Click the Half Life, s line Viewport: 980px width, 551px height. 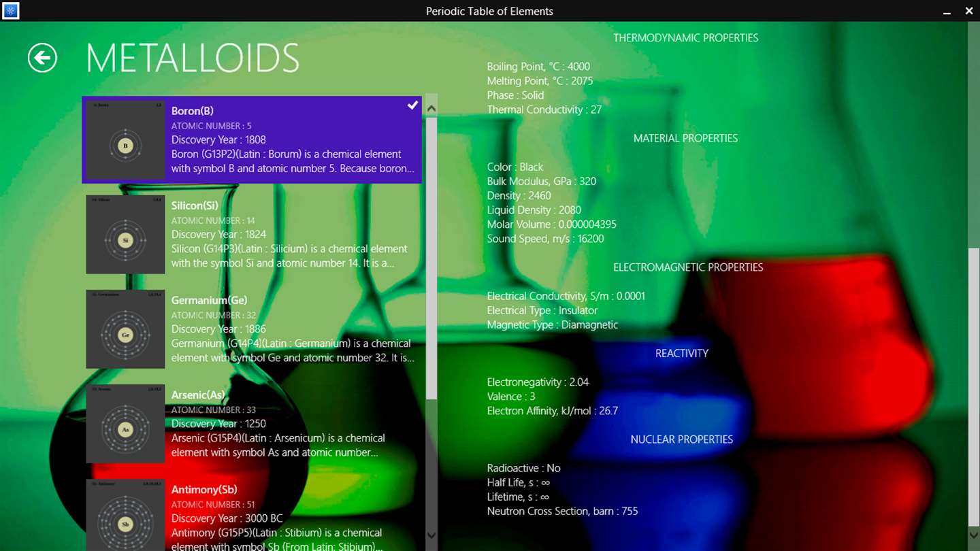tap(519, 482)
